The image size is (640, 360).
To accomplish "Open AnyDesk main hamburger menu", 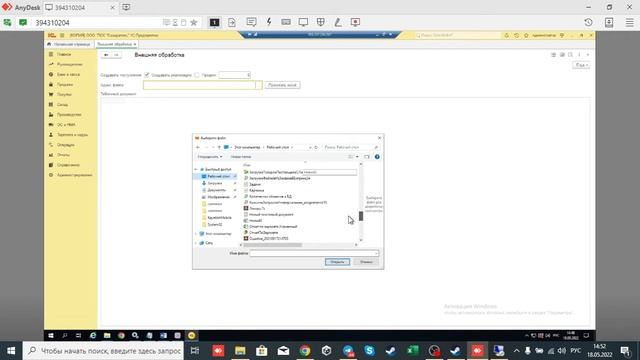I will point(629,22).
